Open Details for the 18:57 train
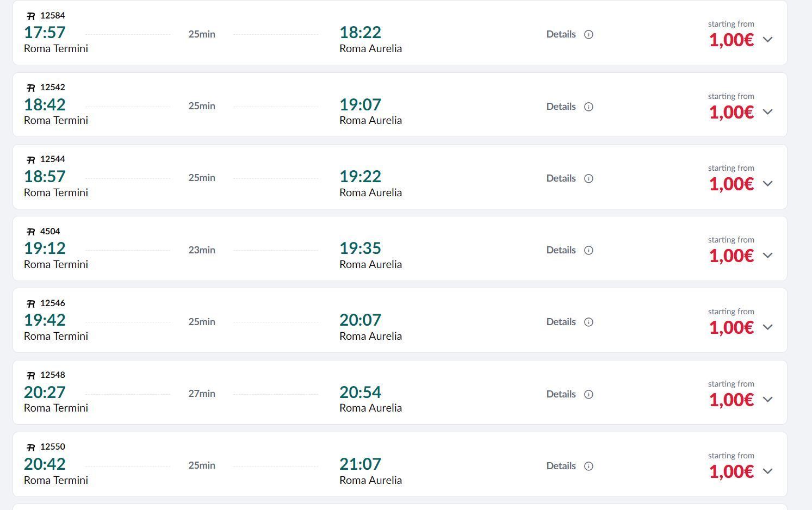 pos(561,178)
